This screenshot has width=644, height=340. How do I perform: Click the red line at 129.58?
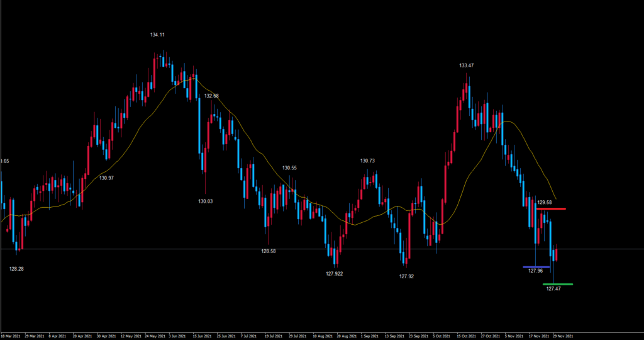(551, 208)
